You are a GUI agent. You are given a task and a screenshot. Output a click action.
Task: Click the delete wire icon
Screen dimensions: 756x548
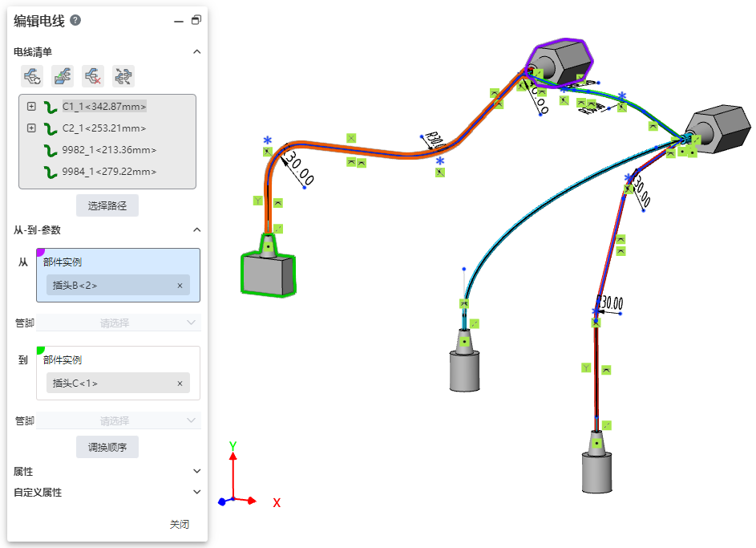coord(93,76)
